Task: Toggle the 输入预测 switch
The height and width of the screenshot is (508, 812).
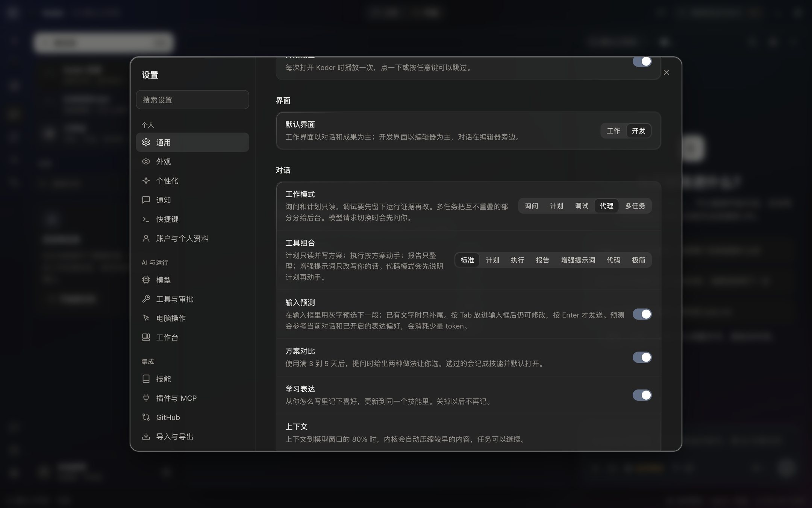Action: 642,314
